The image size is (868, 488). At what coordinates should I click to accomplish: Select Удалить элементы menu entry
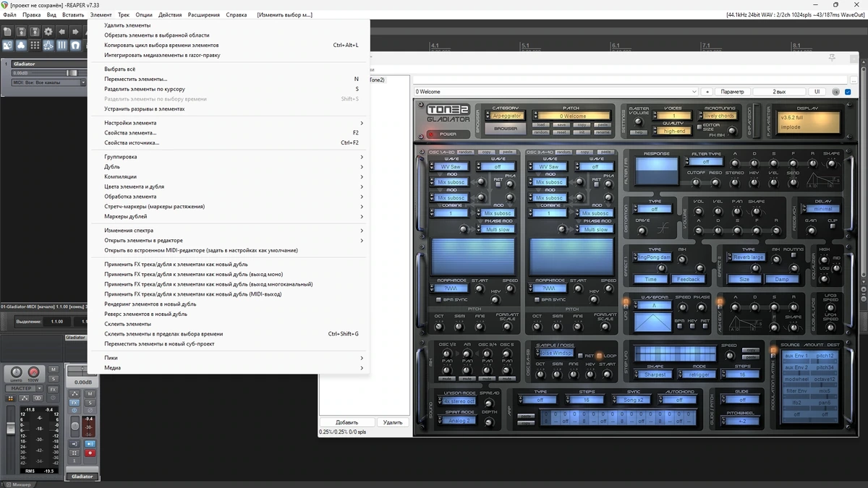(229, 25)
